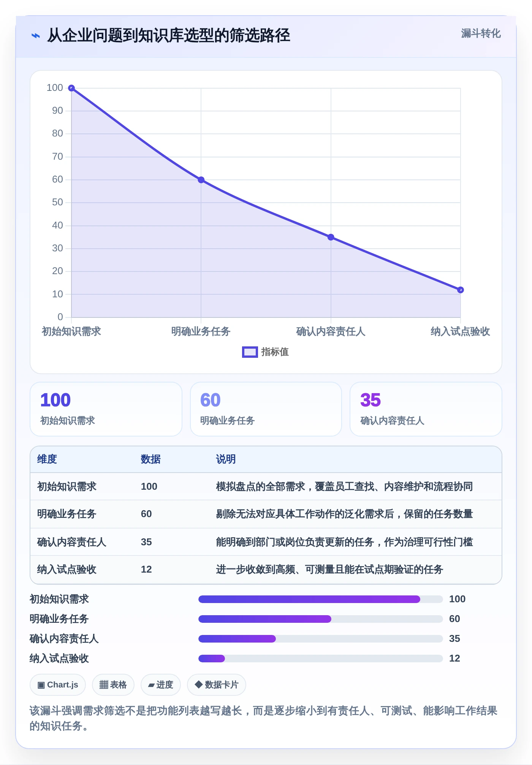Click the 指标值 legend label
The height and width of the screenshot is (765, 532).
275,352
